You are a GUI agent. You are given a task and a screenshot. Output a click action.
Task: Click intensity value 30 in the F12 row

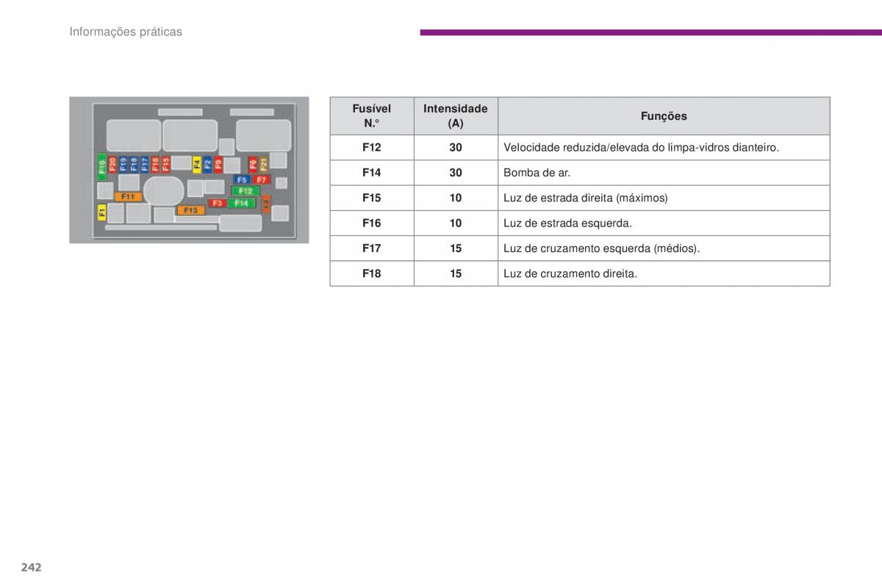[456, 148]
